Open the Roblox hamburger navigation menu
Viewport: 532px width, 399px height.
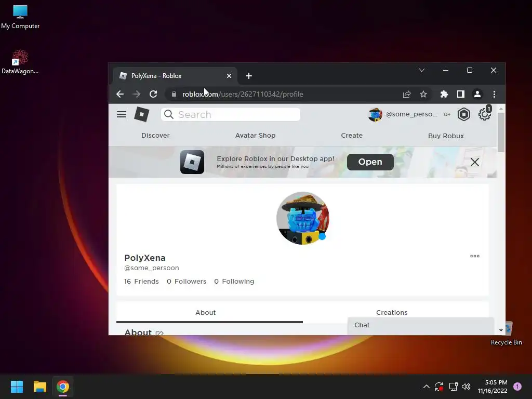[x=122, y=114]
